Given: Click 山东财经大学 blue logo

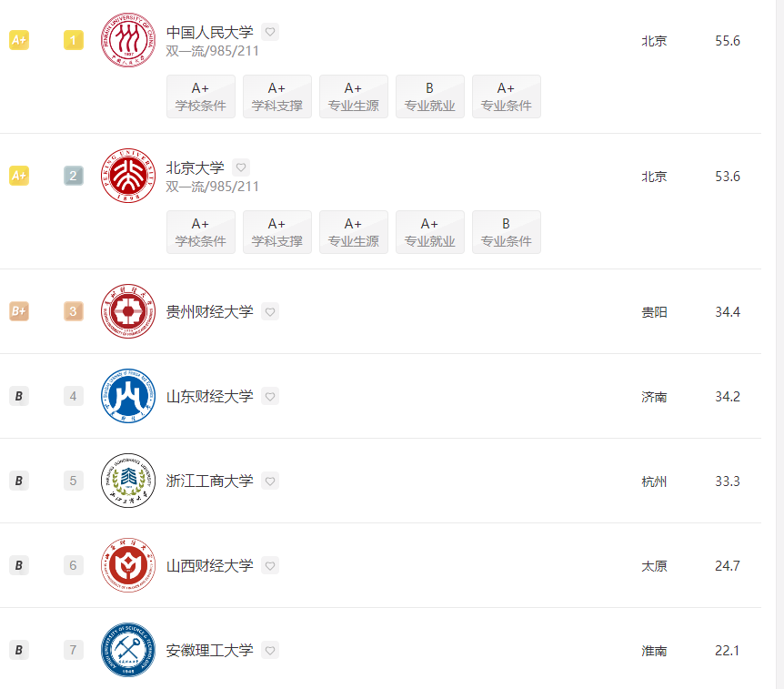Looking at the screenshot, I should point(128,396).
